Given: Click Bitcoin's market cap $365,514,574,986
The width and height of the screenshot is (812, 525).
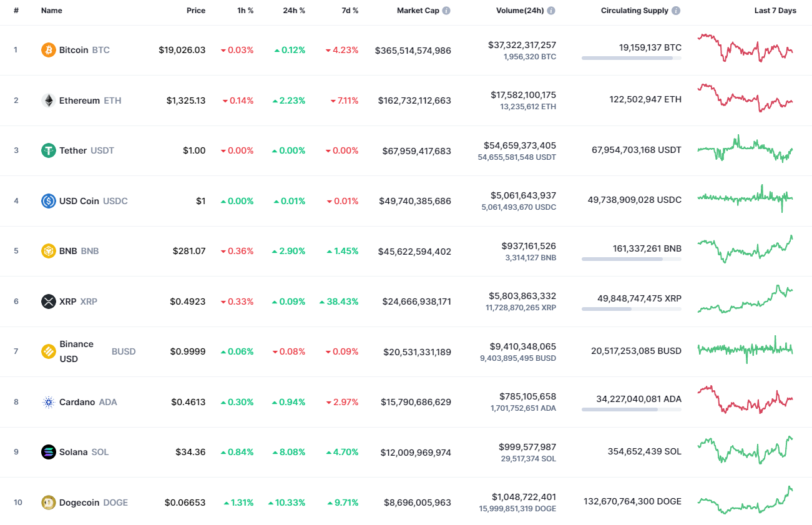Looking at the screenshot, I should [413, 51].
